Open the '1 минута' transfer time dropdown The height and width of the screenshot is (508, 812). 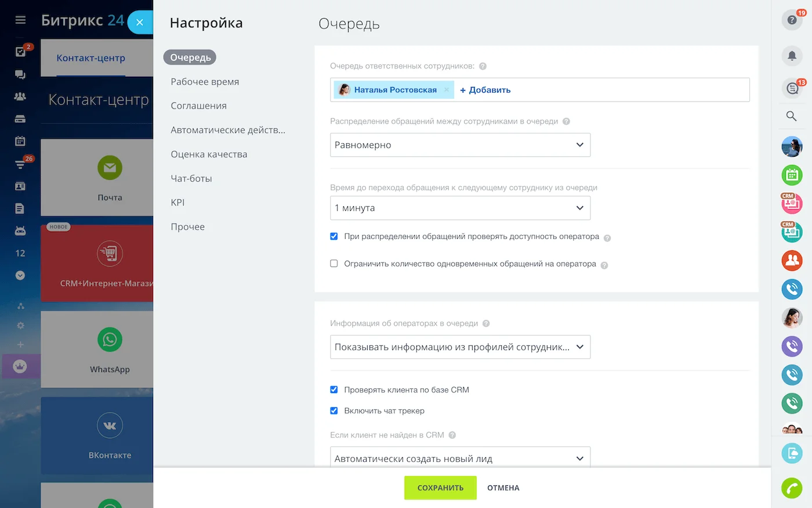point(460,208)
